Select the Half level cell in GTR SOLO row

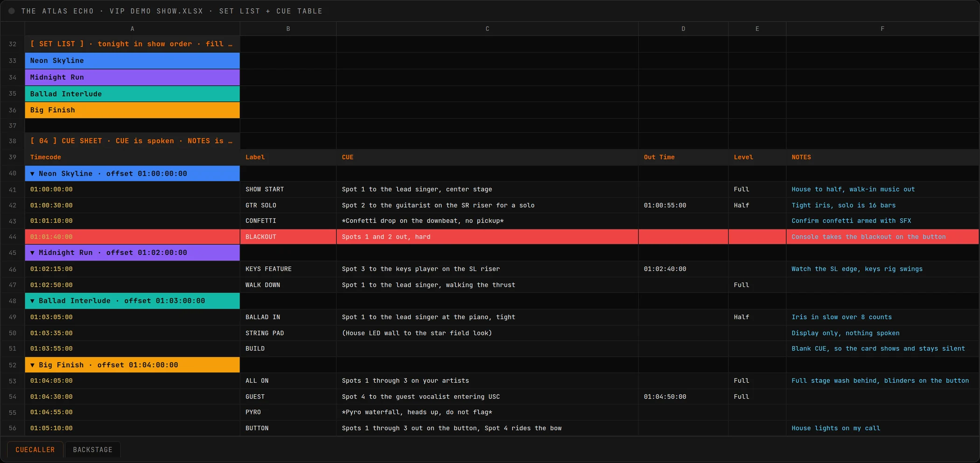click(x=757, y=205)
